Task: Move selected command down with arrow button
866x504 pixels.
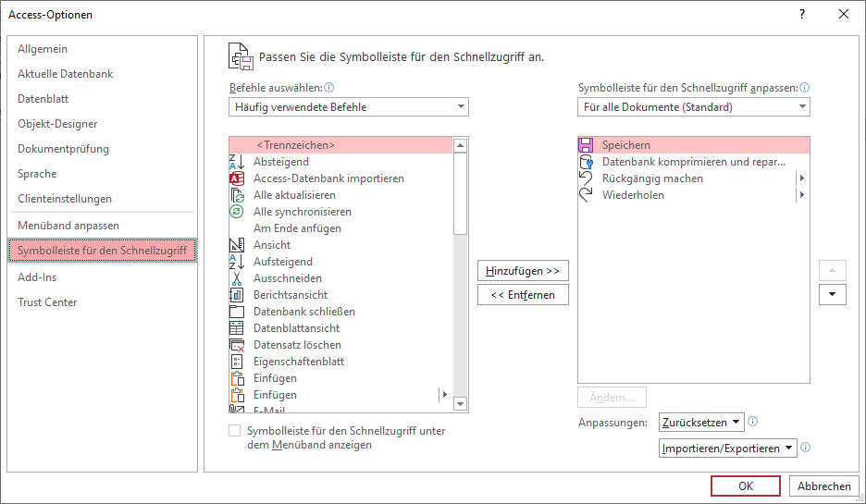Action: tap(833, 294)
